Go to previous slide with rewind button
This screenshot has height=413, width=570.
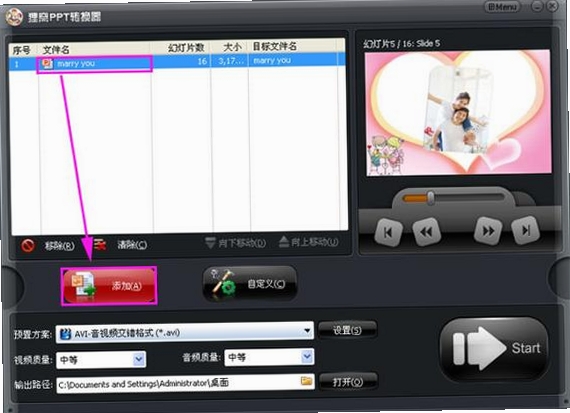(x=426, y=232)
